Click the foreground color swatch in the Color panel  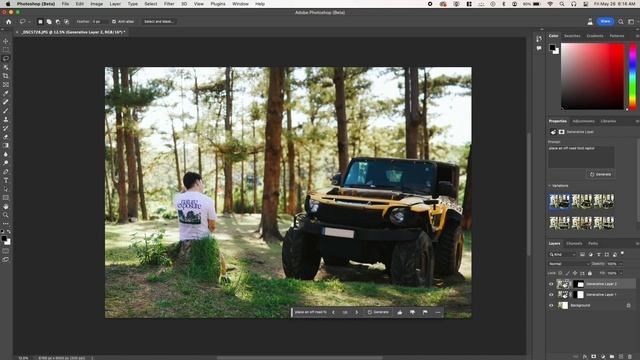point(552,47)
